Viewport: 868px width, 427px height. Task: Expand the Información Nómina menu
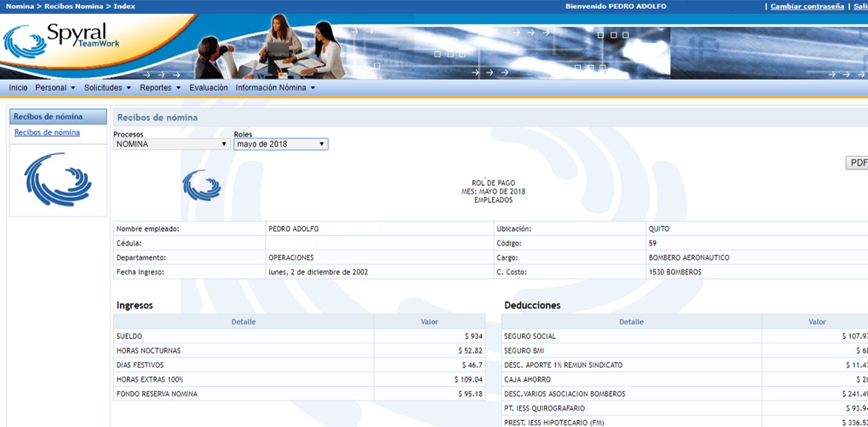pos(275,87)
